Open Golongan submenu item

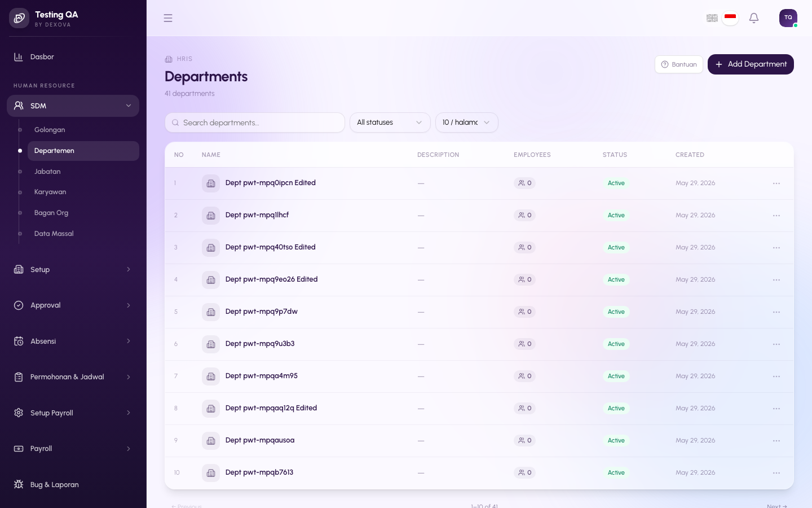coord(83,130)
